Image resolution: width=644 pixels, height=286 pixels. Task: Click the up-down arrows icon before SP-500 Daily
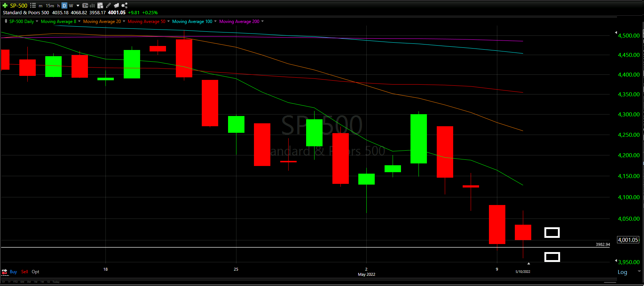tap(6, 21)
